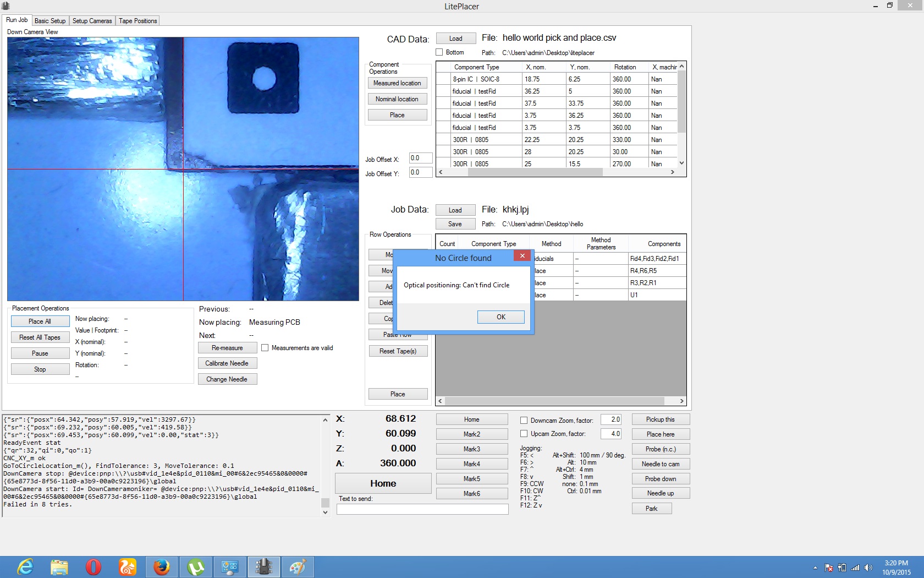924x578 pixels.
Task: Select the 8-pin IC SOIC-8 row
Action: tap(557, 79)
